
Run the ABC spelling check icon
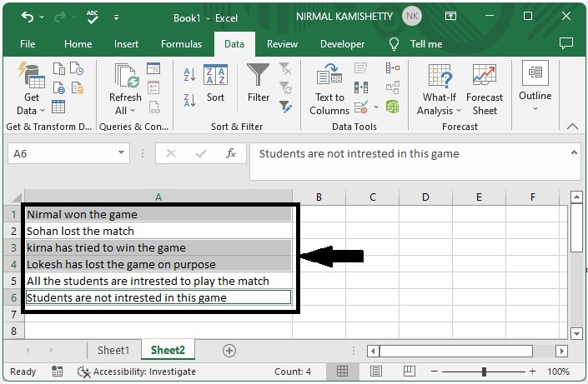click(x=93, y=17)
